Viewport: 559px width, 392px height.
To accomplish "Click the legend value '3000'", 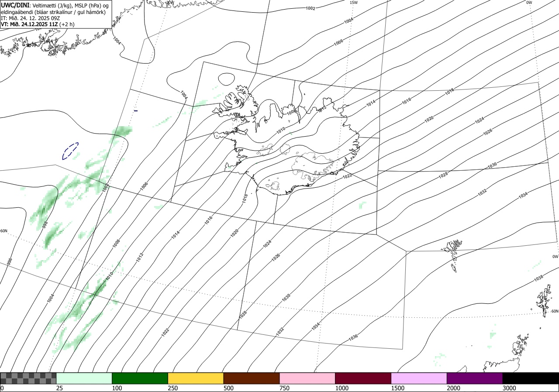I will click(510, 388).
